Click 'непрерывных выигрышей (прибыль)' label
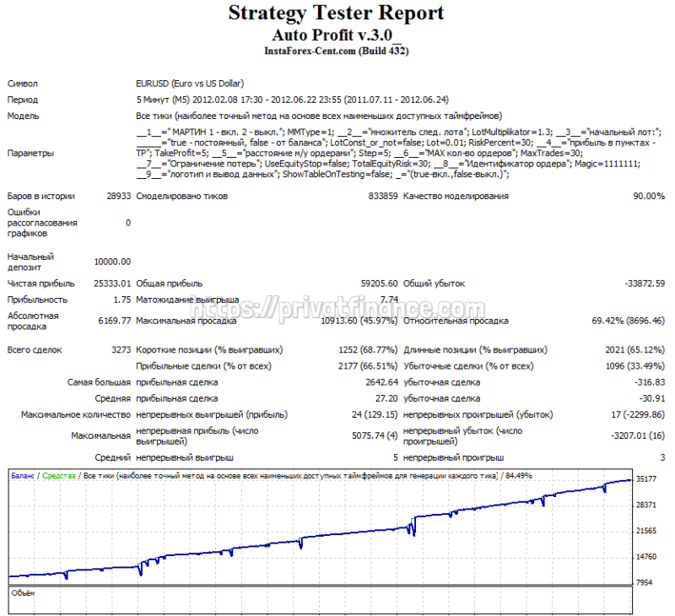 pyautogui.click(x=212, y=415)
